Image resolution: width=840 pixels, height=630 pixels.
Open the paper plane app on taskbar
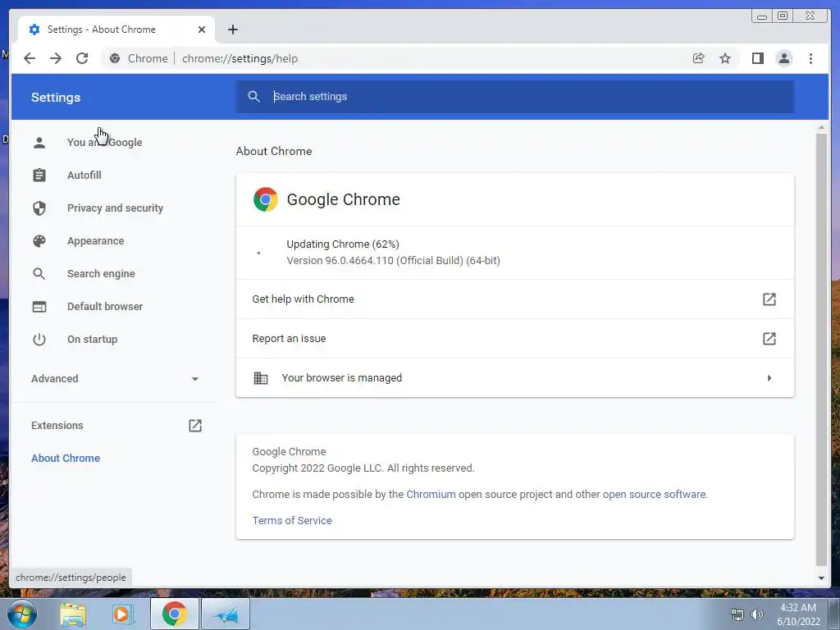pos(225,614)
